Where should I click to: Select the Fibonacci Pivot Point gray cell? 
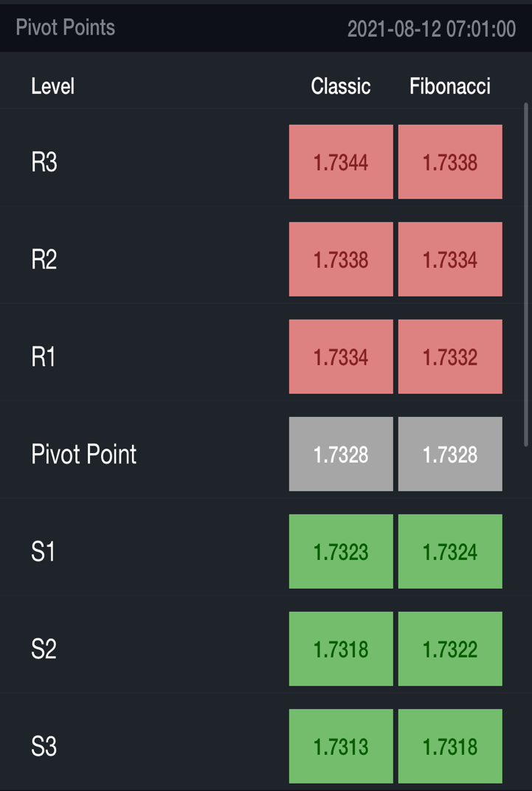450,454
